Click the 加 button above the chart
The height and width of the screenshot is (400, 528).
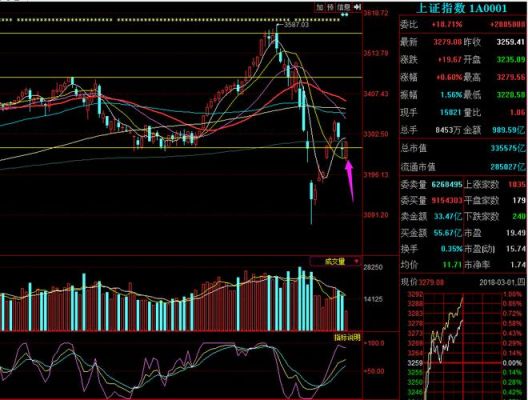tap(319, 7)
